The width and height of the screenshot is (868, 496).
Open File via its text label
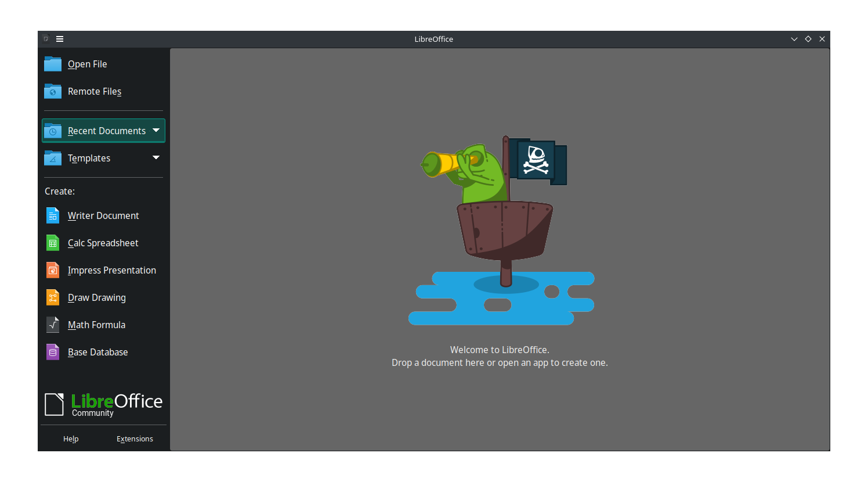click(88, 64)
